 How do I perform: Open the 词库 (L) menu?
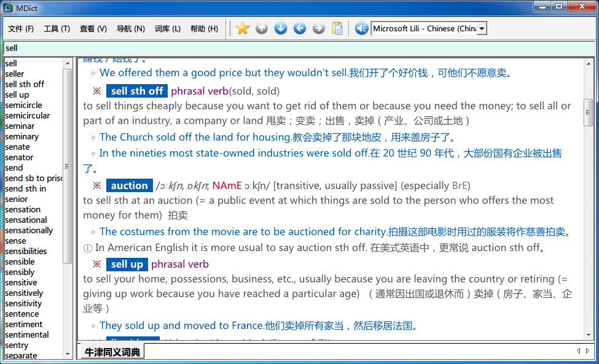pos(168,29)
